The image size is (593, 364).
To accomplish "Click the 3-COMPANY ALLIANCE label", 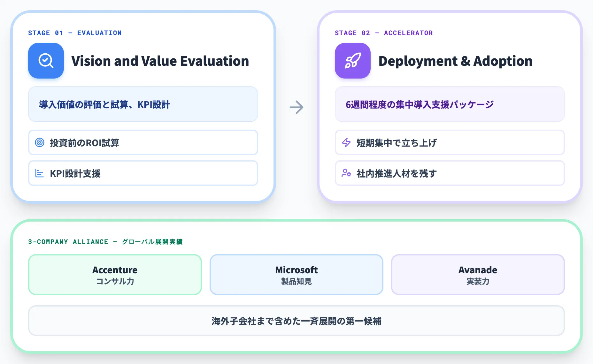I will coord(68,242).
